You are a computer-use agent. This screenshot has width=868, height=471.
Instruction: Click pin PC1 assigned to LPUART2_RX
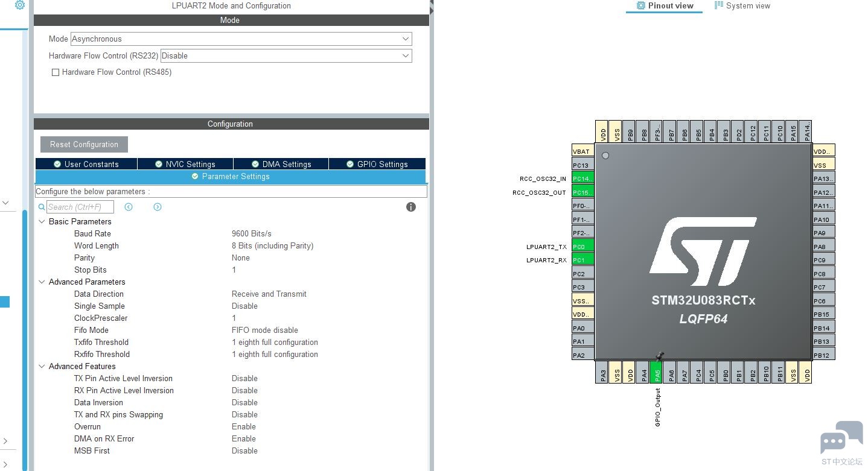click(x=582, y=260)
